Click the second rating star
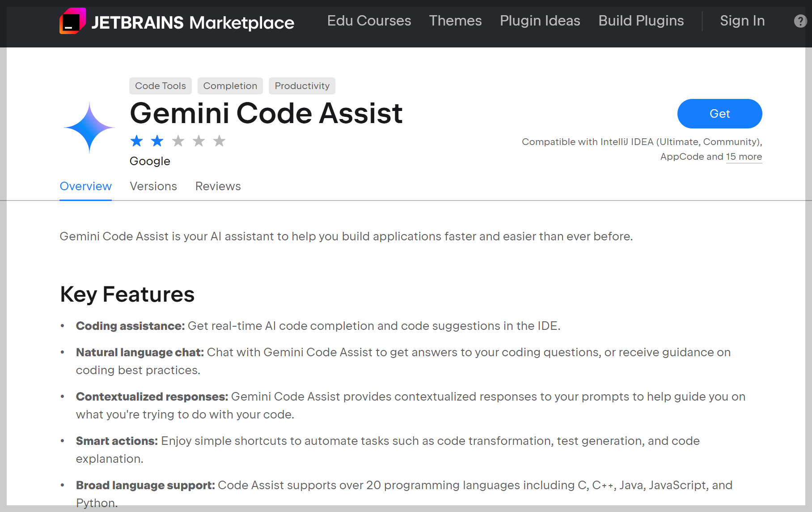 pos(157,141)
